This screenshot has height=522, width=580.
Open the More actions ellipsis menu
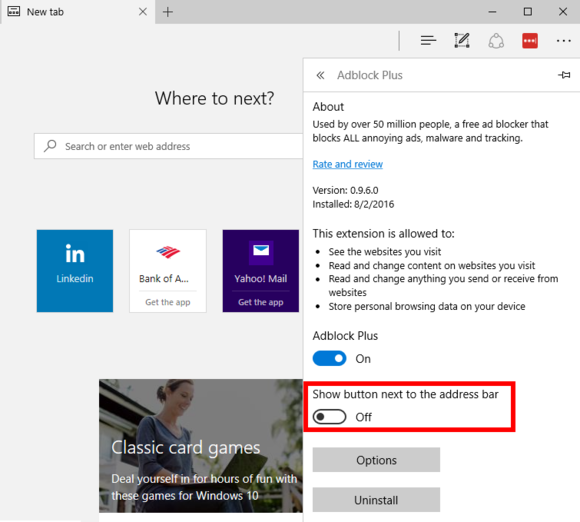click(563, 41)
